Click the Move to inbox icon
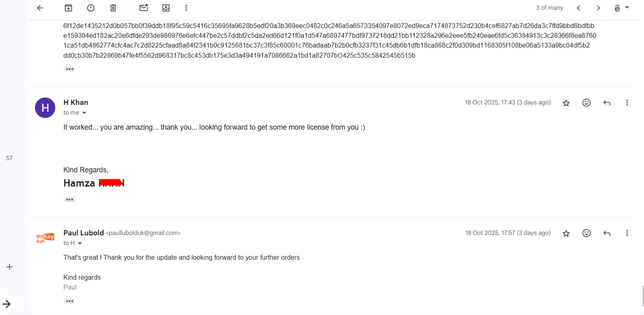 (166, 8)
